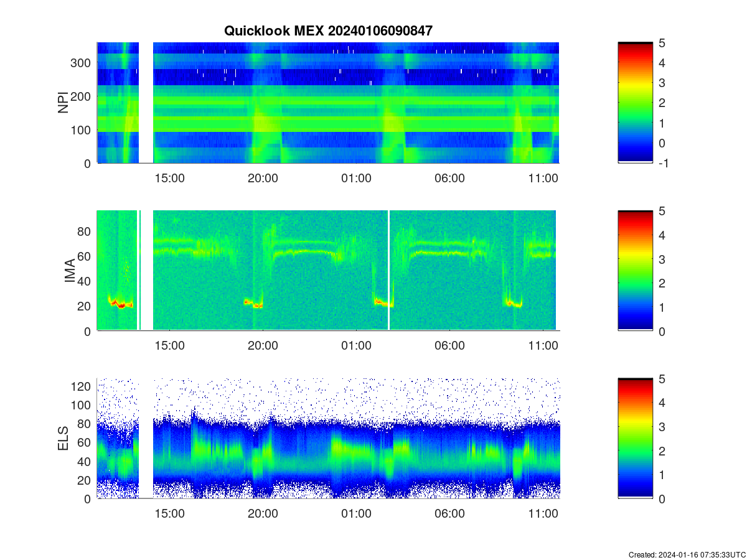747x560 pixels.
Task: Click the IMA panel colorbar
Action: (636, 271)
